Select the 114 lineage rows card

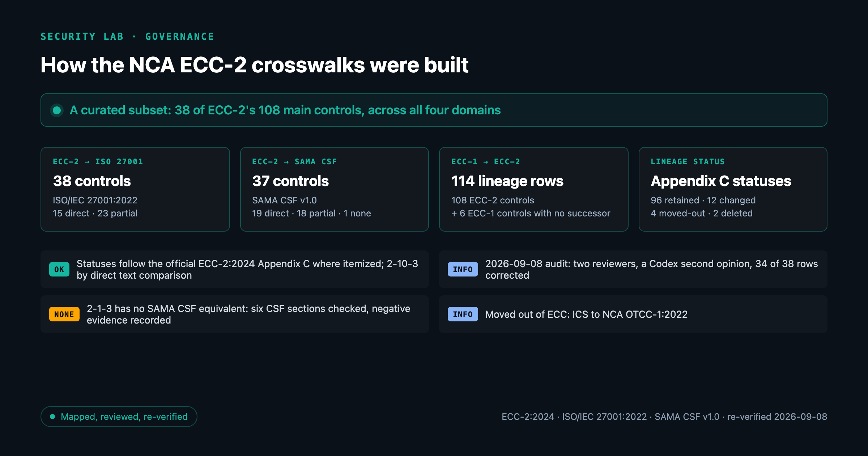[x=534, y=189]
